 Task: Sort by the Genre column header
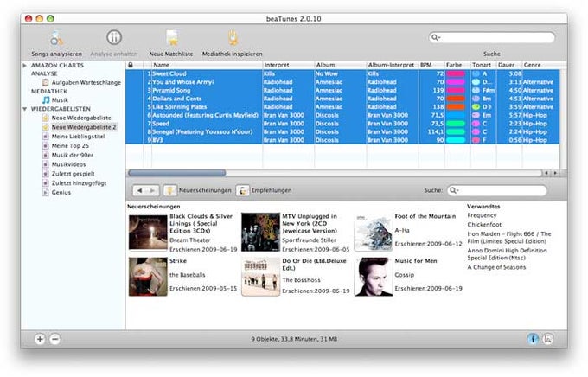[540, 65]
